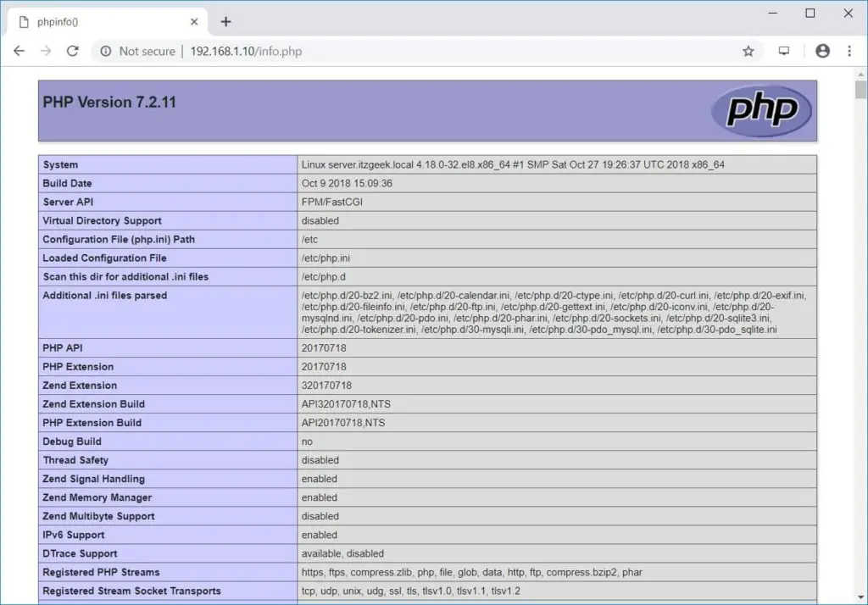Close the browser window
Image resolution: width=868 pixels, height=605 pixels.
pyautogui.click(x=848, y=13)
